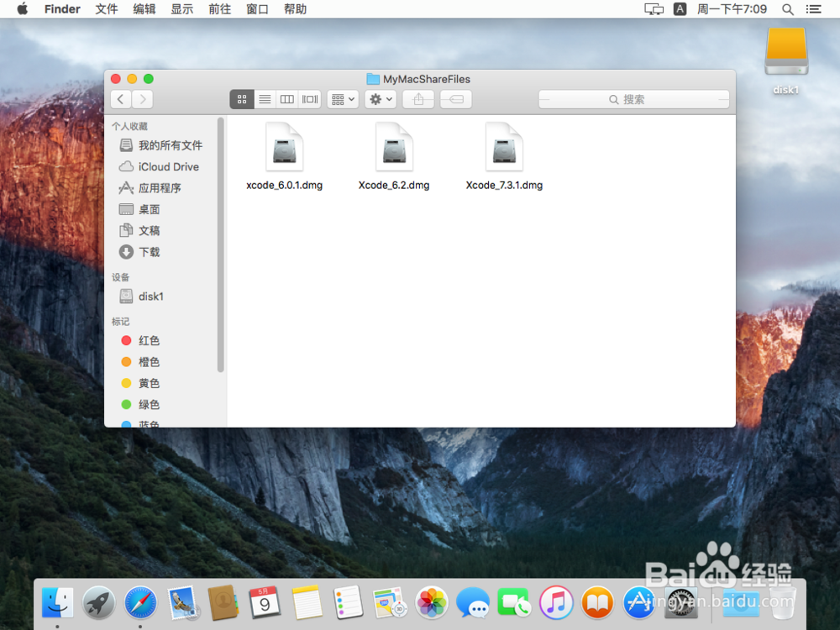Open Notes from the Dock
The width and height of the screenshot is (840, 630).
click(307, 602)
